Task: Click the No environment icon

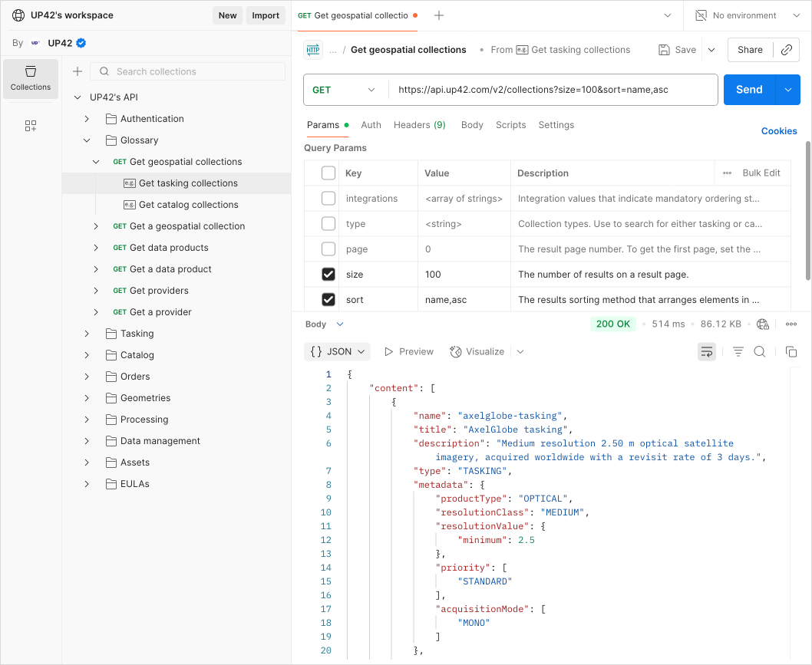Action: pyautogui.click(x=701, y=15)
